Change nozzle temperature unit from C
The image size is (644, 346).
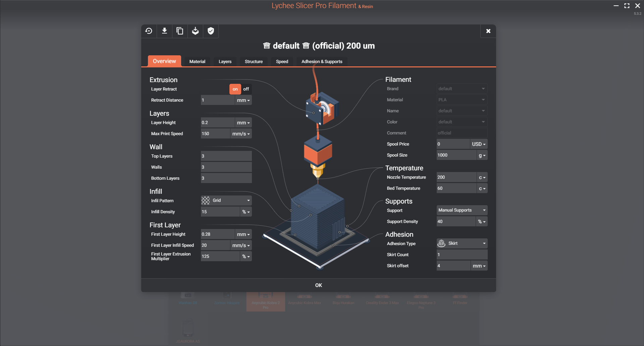tap(482, 177)
